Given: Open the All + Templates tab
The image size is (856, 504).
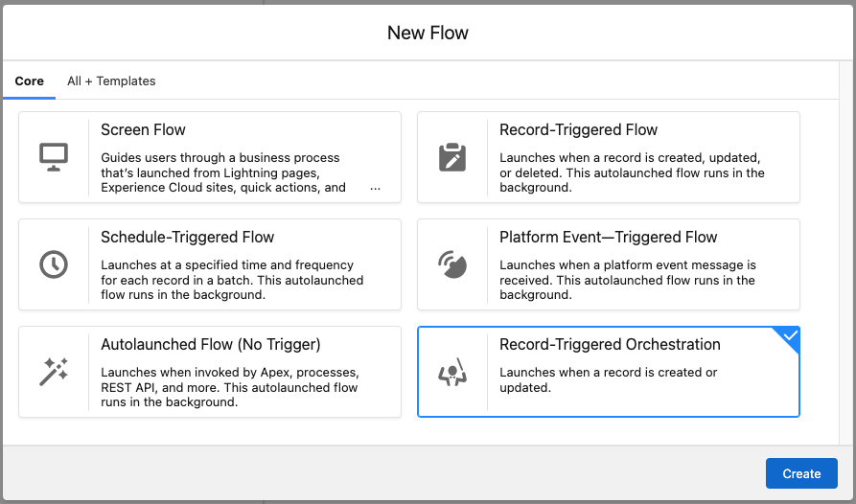Looking at the screenshot, I should (111, 81).
